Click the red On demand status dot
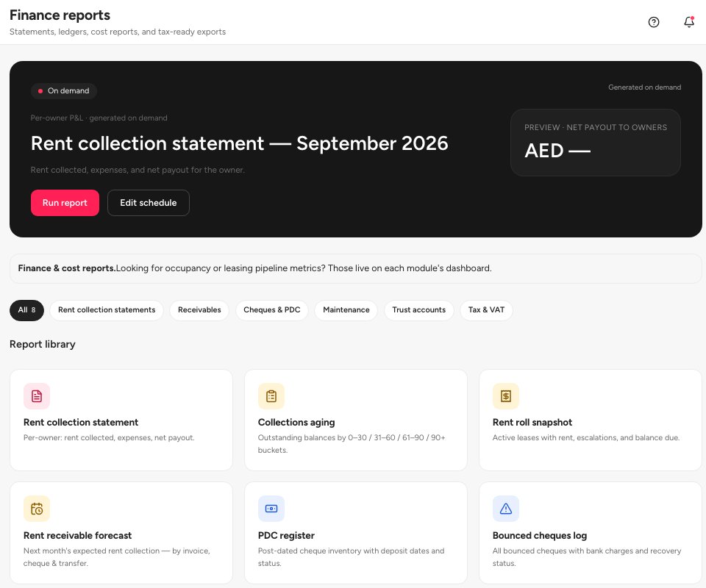The image size is (706, 588). click(40, 91)
